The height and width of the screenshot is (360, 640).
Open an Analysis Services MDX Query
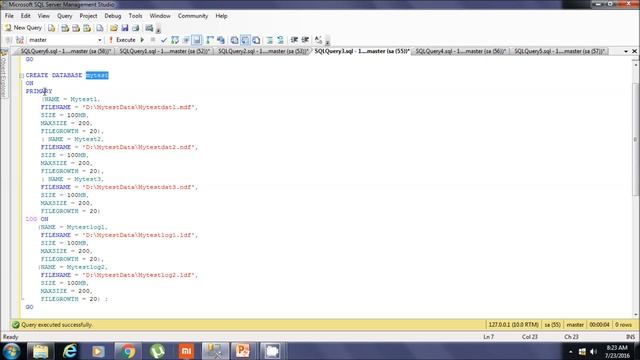point(65,28)
